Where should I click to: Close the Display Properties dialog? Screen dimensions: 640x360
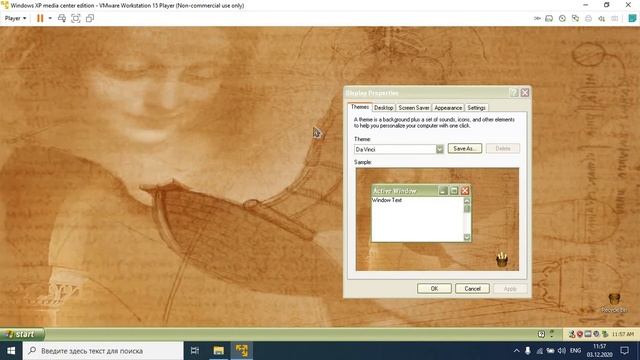525,93
